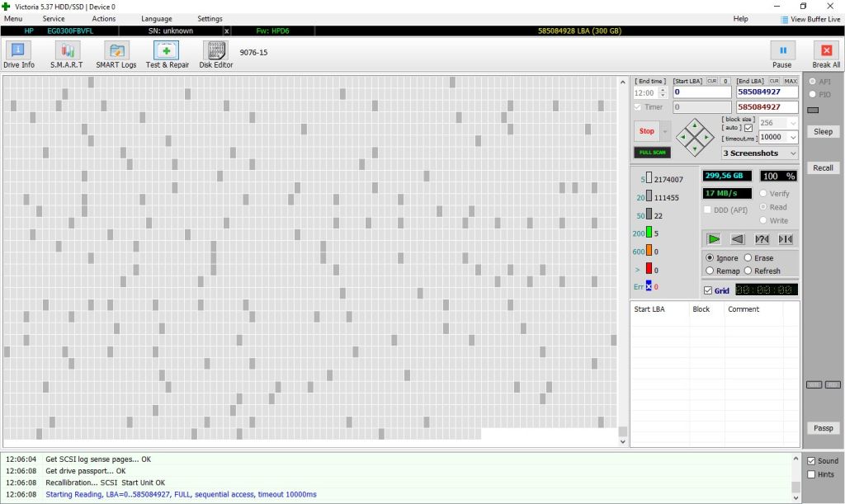
Task: Open SMART Logs from toolbar
Action: point(116,55)
